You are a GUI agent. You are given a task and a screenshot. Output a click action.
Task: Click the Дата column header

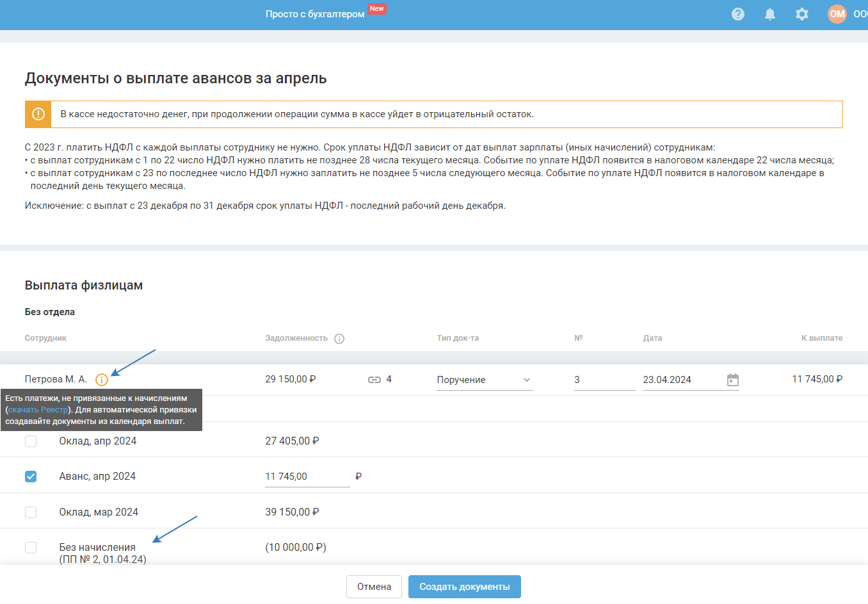[652, 338]
